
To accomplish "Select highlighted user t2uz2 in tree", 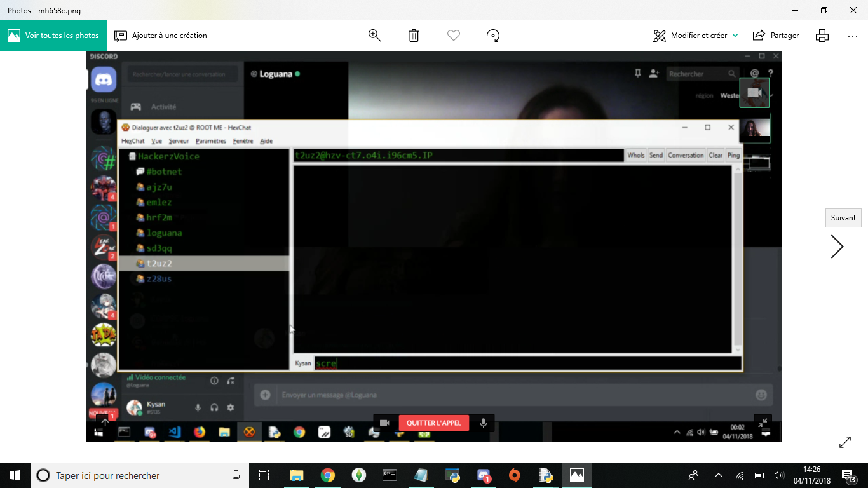I will click(x=203, y=263).
